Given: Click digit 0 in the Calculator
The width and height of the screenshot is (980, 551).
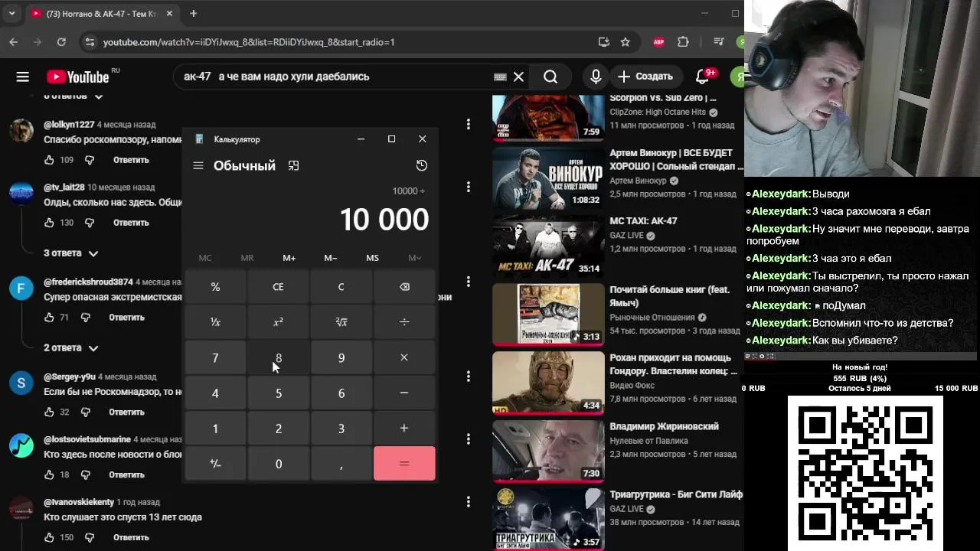Looking at the screenshot, I should point(278,464).
